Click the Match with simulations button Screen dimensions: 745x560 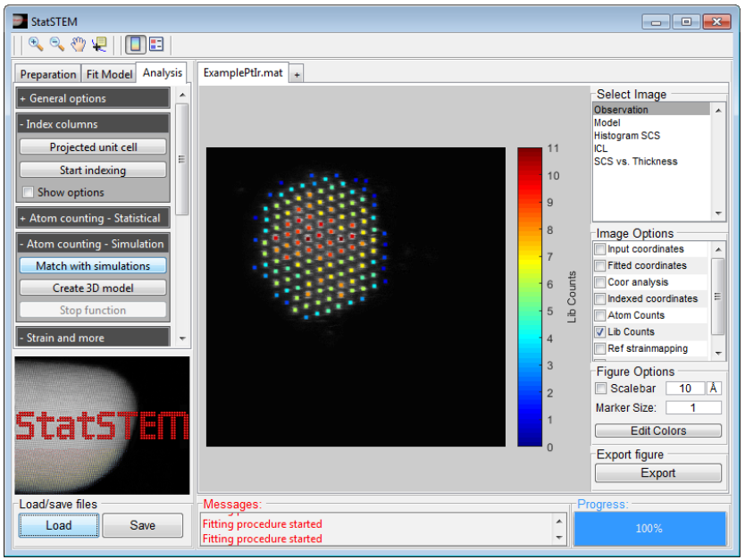coord(93,265)
